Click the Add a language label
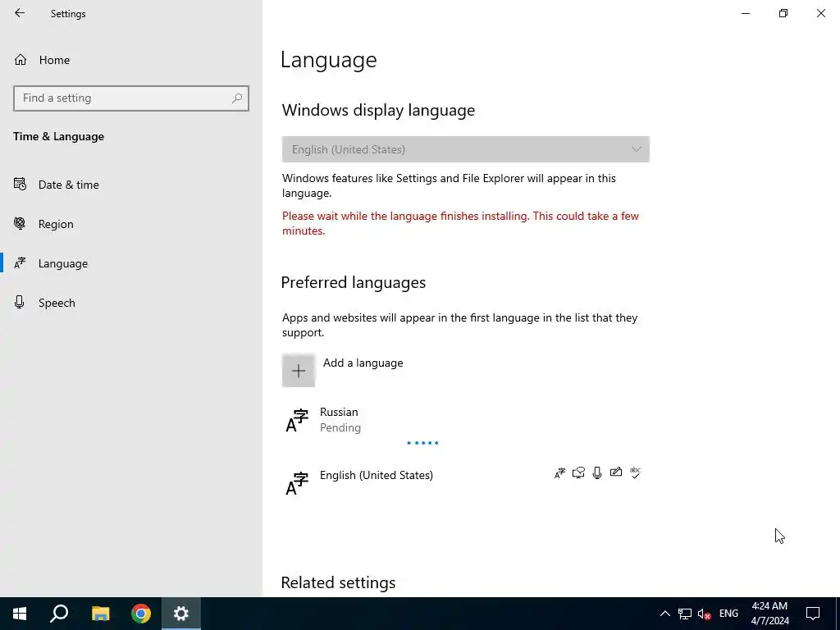The image size is (840, 630). 363,363
